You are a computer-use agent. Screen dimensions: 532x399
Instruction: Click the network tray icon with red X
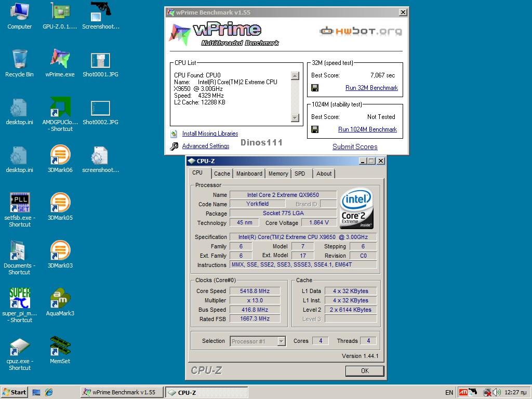[487, 392]
